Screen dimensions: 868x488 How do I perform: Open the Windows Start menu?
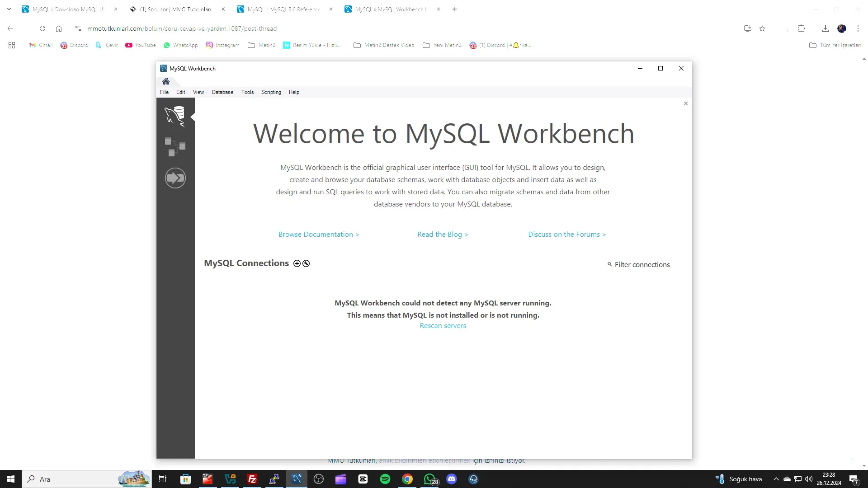coord(11,479)
